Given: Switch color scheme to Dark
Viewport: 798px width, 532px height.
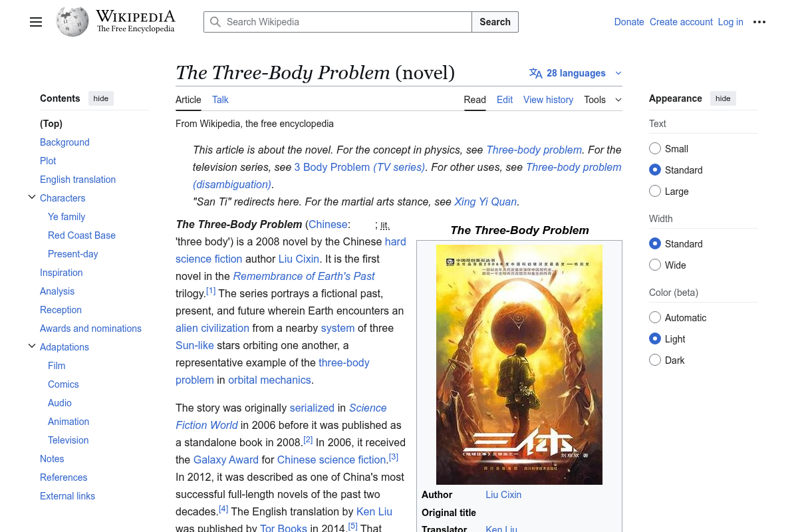Looking at the screenshot, I should (655, 360).
